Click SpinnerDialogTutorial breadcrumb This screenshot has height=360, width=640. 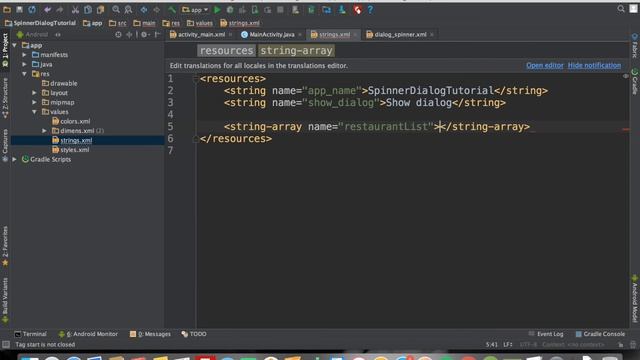(40, 23)
